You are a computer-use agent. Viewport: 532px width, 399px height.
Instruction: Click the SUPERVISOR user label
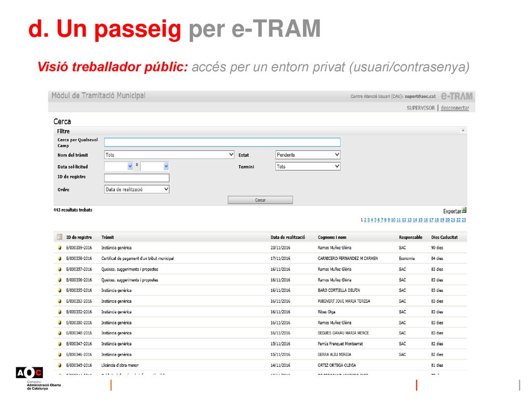[421, 108]
